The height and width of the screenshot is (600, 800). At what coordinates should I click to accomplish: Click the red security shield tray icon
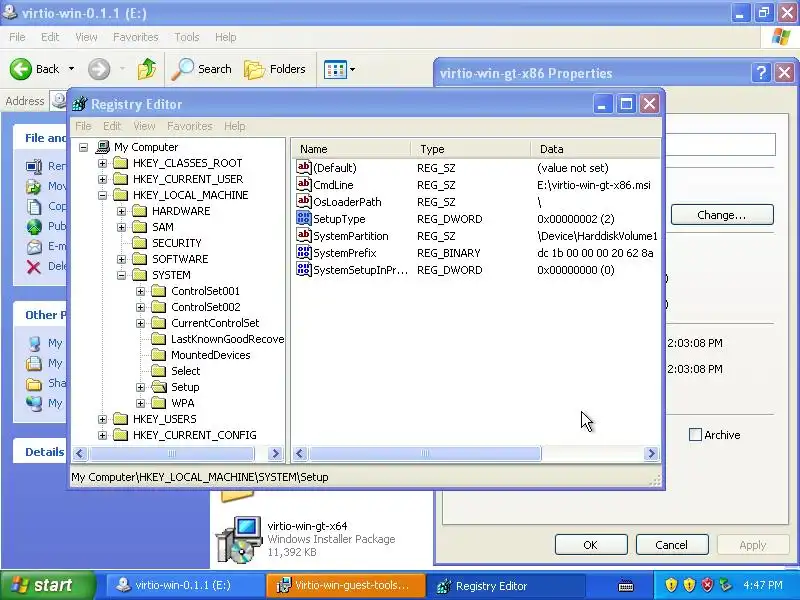coord(707,585)
